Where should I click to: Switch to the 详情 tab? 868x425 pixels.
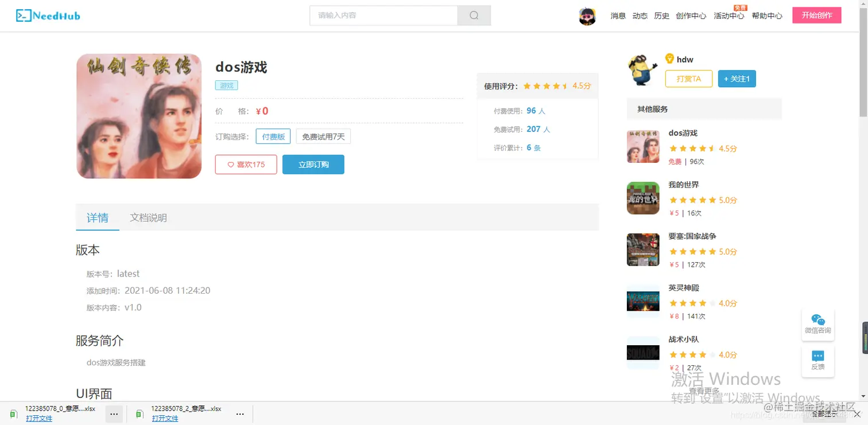click(x=98, y=217)
